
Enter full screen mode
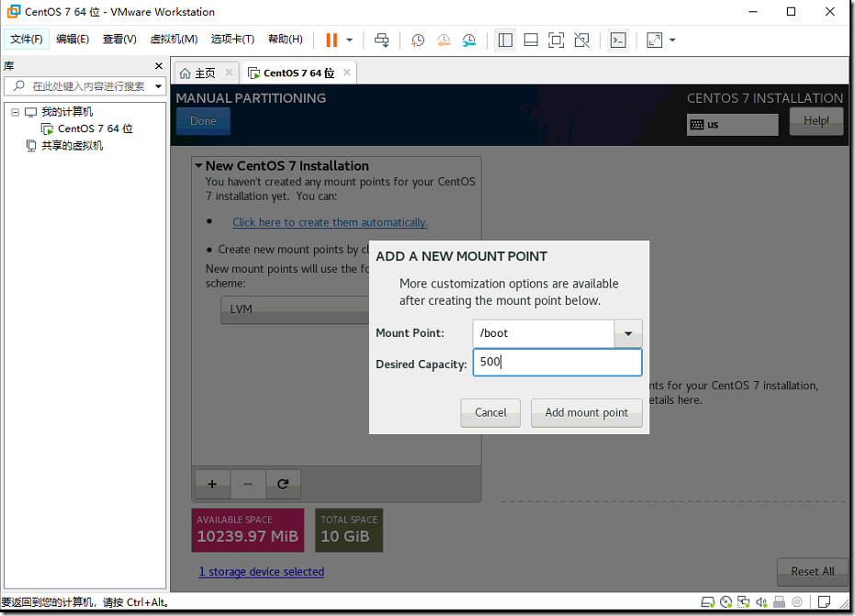pos(556,39)
